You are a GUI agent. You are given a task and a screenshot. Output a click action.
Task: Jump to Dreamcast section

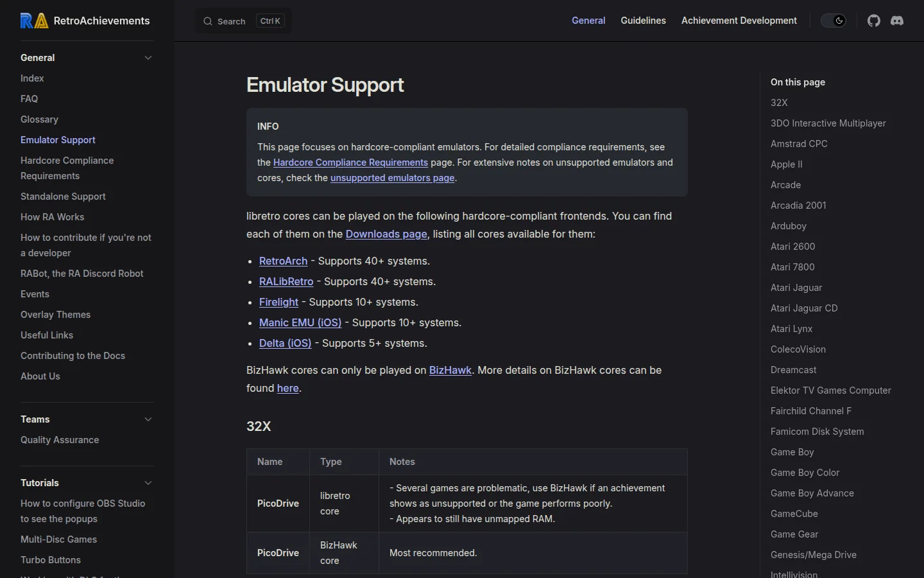point(794,370)
